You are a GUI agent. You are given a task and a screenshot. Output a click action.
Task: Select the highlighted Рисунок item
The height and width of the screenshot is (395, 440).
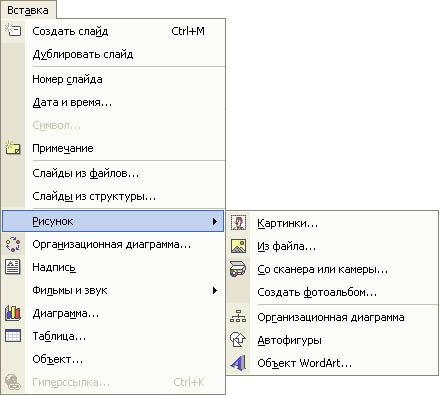(x=113, y=221)
